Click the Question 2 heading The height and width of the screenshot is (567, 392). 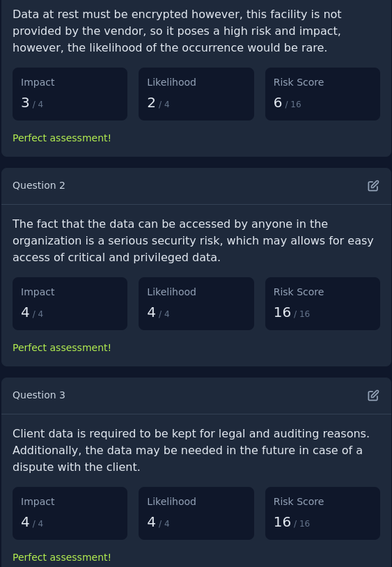(x=39, y=185)
